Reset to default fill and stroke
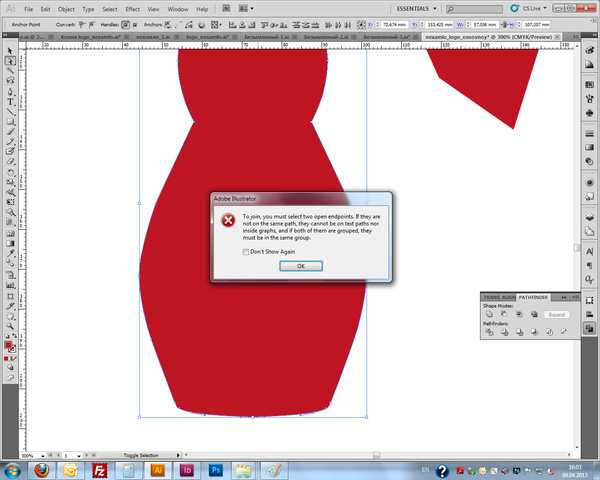600x480 pixels. coord(7,336)
